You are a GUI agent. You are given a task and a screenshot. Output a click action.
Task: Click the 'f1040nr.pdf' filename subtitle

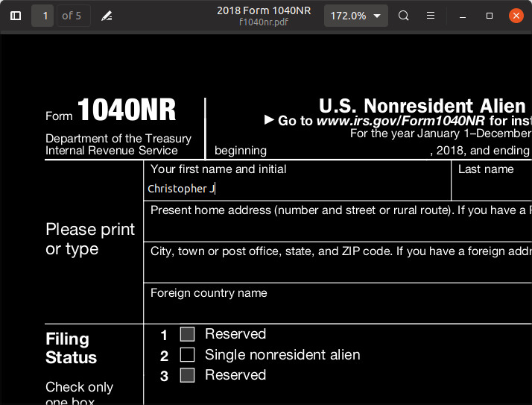(264, 22)
